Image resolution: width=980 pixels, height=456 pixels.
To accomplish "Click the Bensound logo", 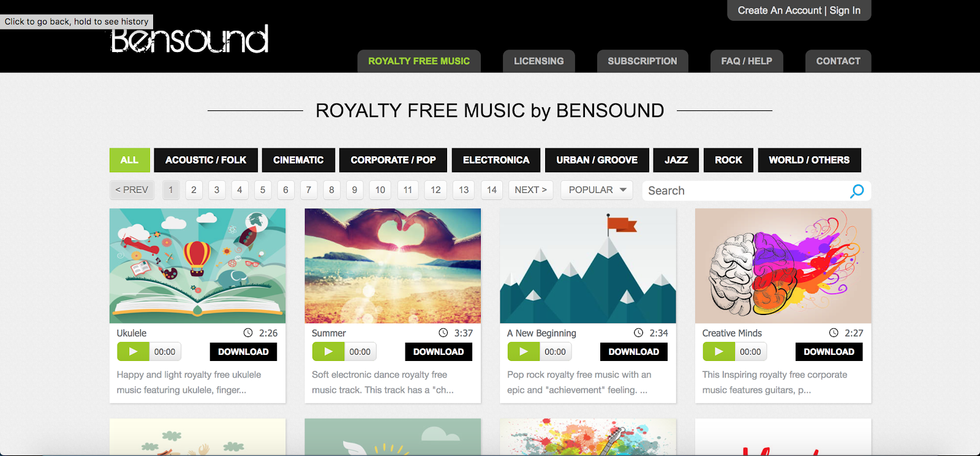I will click(x=189, y=39).
